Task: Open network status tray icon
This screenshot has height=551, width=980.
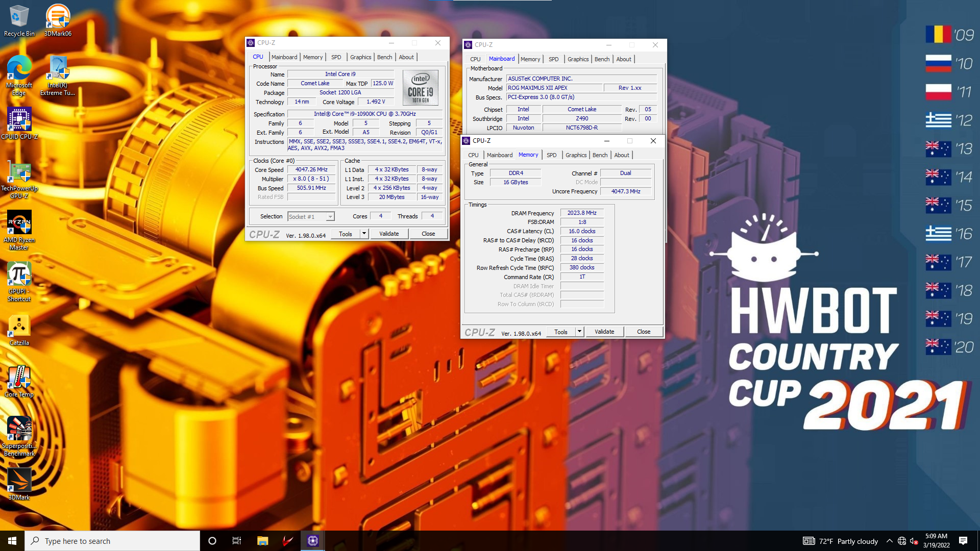Action: pos(902,541)
